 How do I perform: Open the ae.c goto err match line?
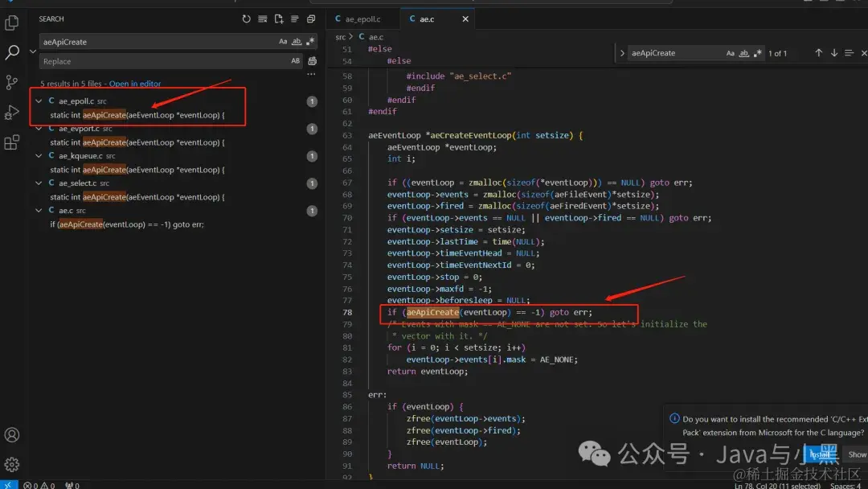click(127, 224)
